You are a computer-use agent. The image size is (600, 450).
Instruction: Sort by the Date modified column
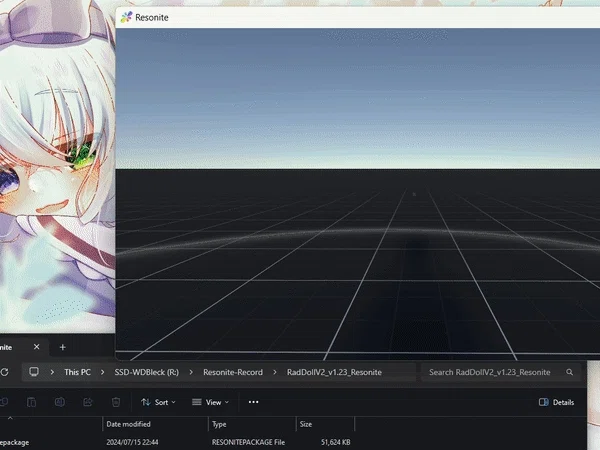pos(155,424)
